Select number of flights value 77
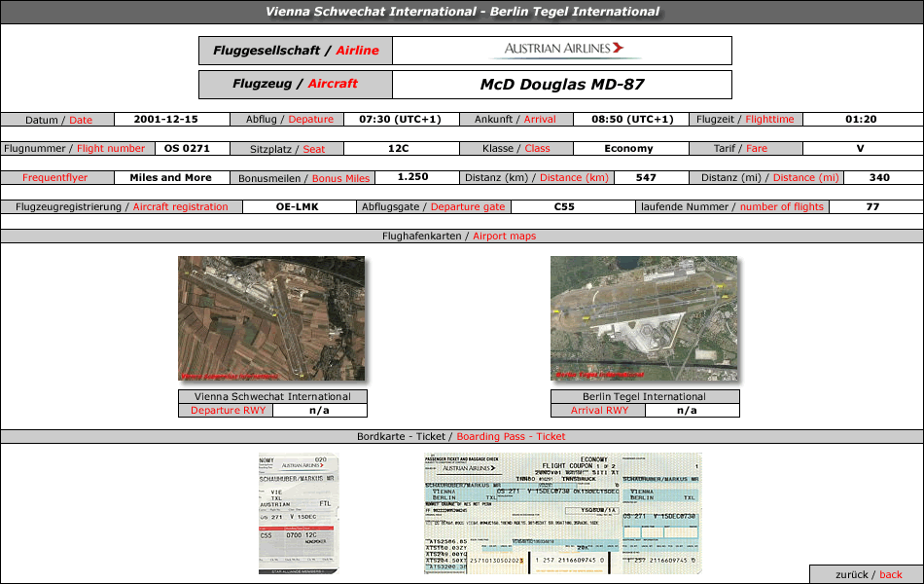This screenshot has height=584, width=924. (x=872, y=207)
